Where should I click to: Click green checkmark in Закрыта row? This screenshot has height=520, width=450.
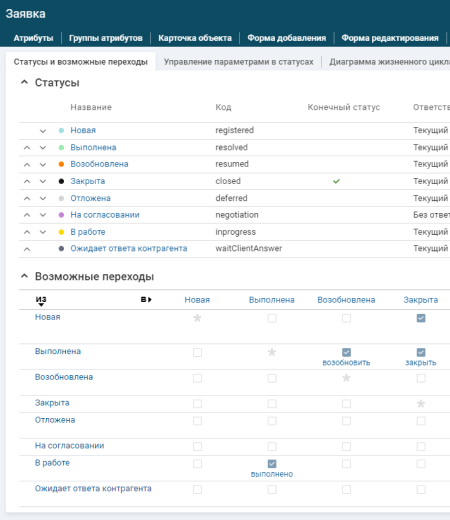(x=336, y=181)
